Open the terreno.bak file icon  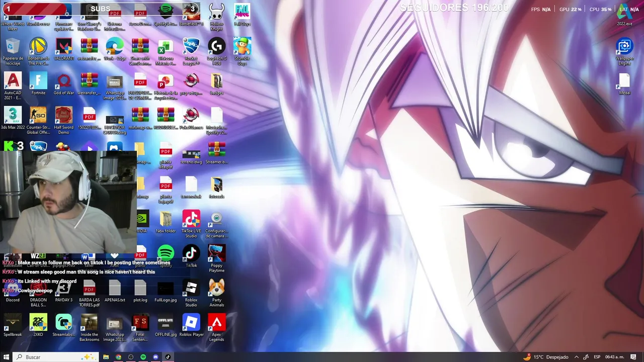pyautogui.click(x=191, y=188)
